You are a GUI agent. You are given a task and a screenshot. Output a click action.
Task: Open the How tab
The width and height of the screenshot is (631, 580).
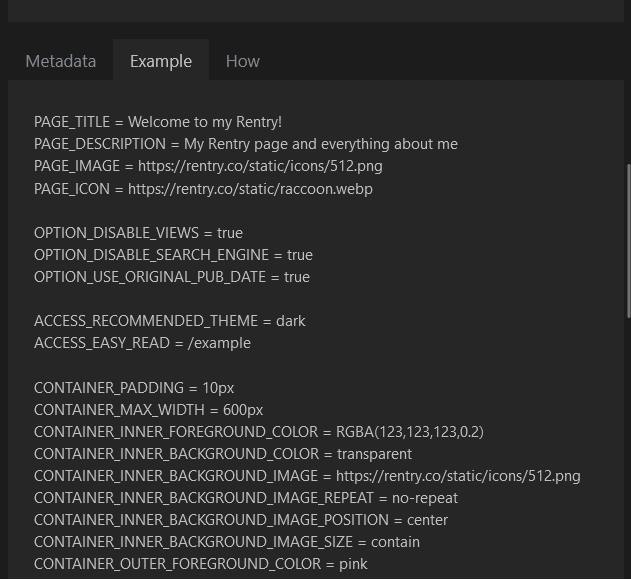point(243,61)
